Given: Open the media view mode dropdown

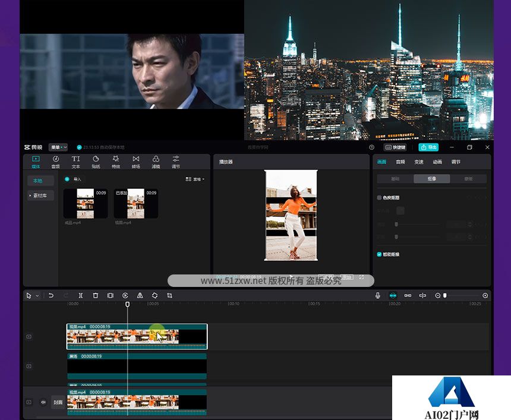Looking at the screenshot, I should [195, 179].
